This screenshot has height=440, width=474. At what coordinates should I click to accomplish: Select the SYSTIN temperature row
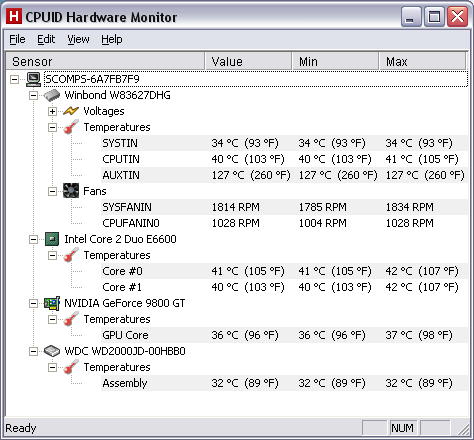[284, 143]
